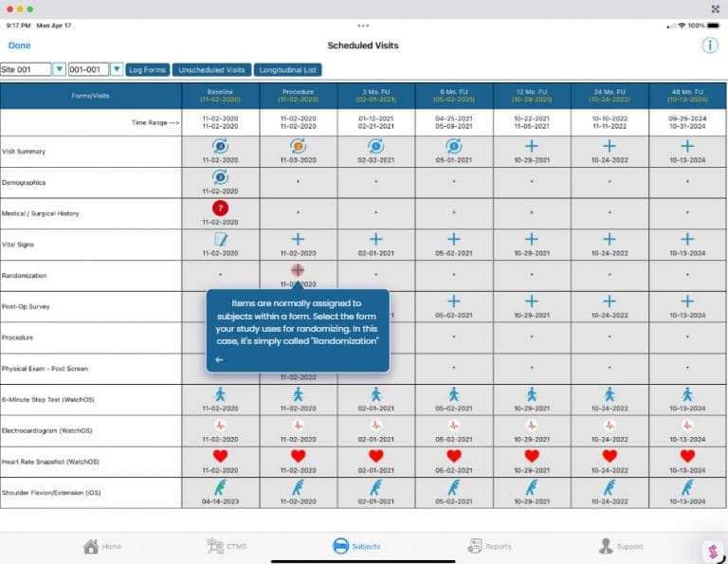Open Baseline Vital Signs edit form icon
Screen dimensions: 728x564
click(221, 240)
